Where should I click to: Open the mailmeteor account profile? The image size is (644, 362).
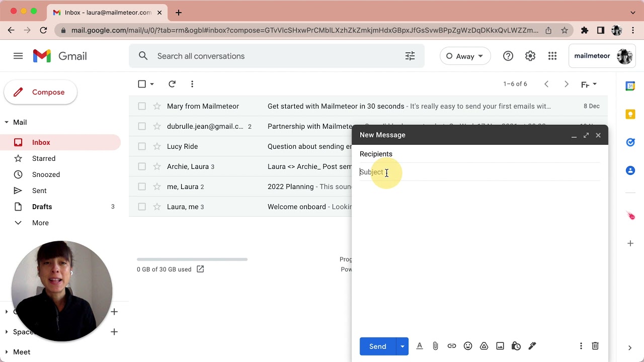pyautogui.click(x=603, y=56)
